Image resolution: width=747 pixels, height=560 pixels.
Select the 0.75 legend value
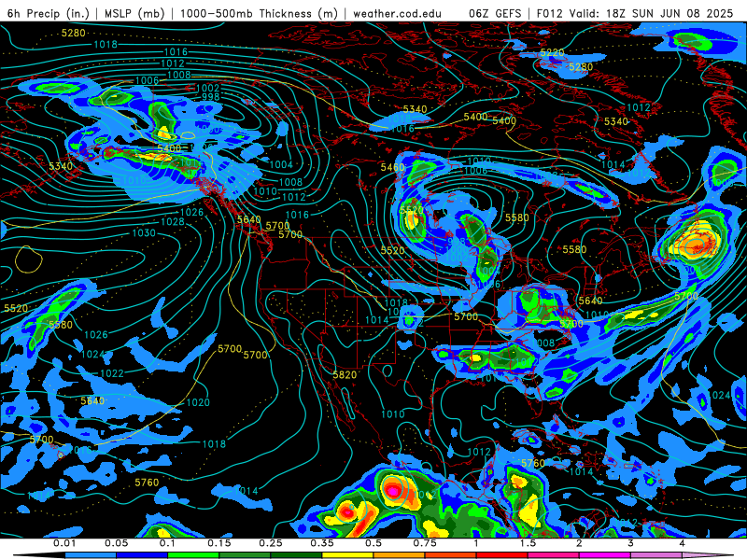point(425,543)
